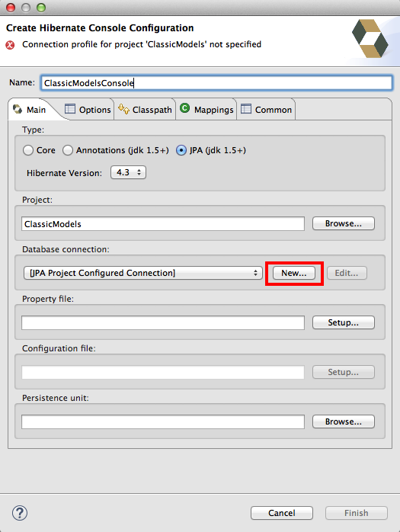Select the Core type radio button
400x532 pixels.
coord(28,150)
